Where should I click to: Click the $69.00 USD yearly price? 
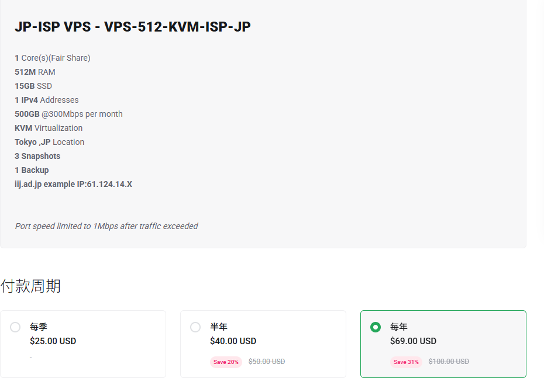(x=413, y=341)
